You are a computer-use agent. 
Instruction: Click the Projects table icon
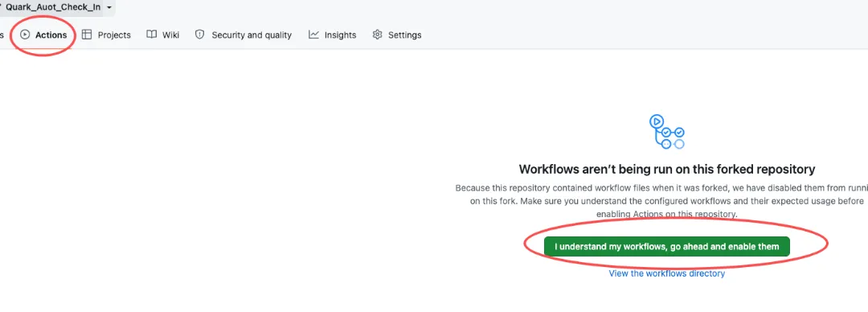[x=87, y=35]
